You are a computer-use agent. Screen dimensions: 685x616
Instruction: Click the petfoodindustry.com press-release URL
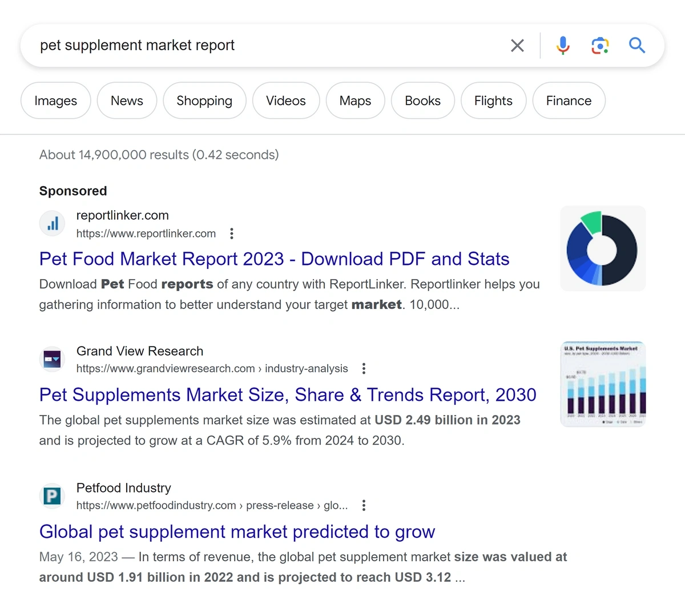click(212, 505)
